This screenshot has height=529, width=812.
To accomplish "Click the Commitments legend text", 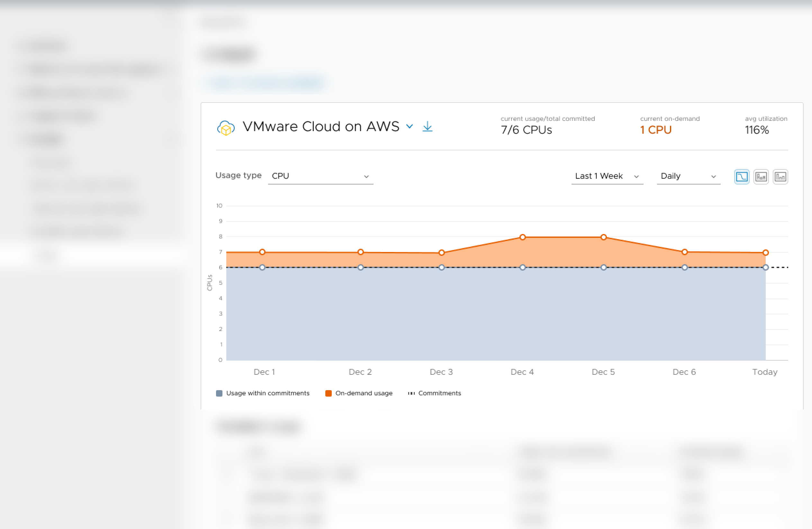I will pyautogui.click(x=440, y=393).
